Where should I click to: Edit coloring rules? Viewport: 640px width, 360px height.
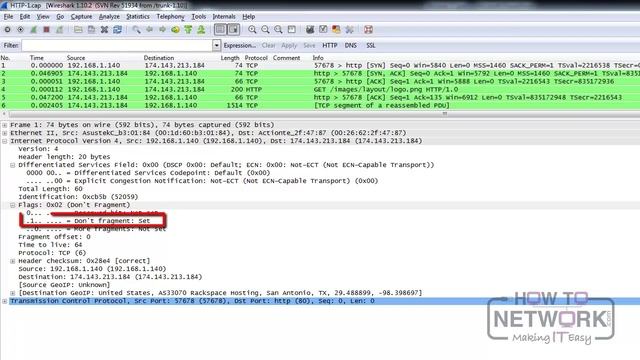pyautogui.click(x=336, y=30)
